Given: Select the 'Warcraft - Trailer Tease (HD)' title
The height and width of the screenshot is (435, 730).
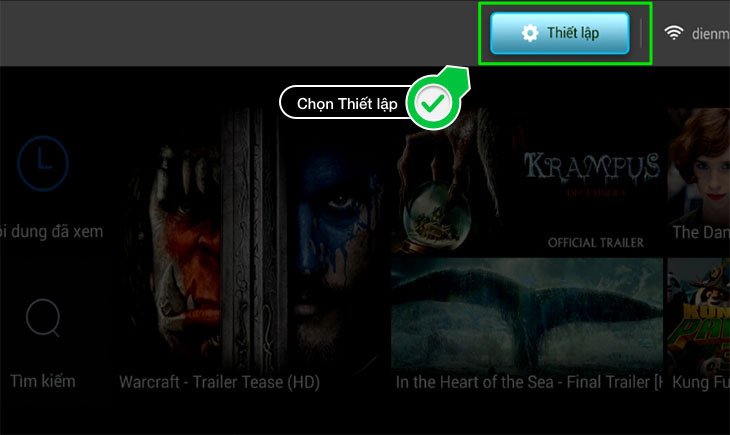Looking at the screenshot, I should [219, 382].
